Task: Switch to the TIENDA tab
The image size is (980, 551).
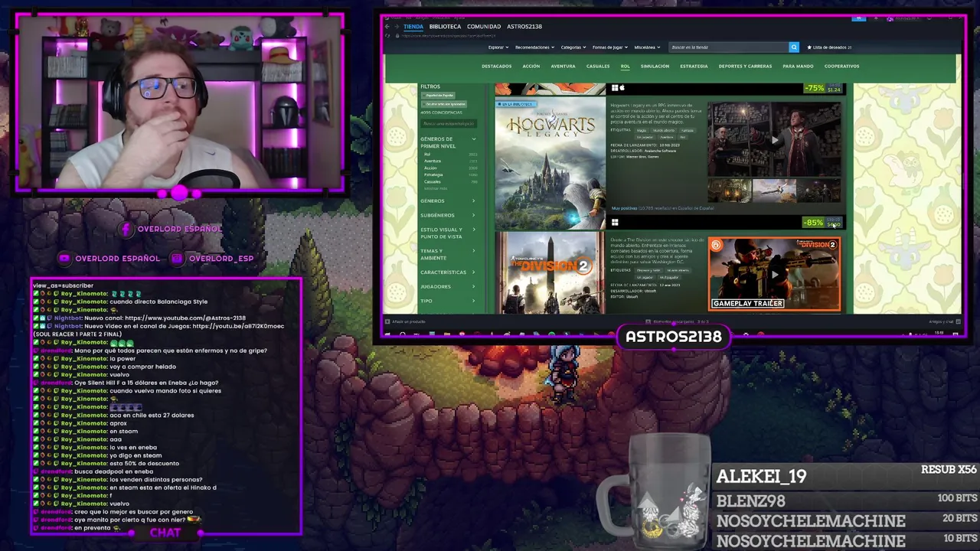Action: 413,26
